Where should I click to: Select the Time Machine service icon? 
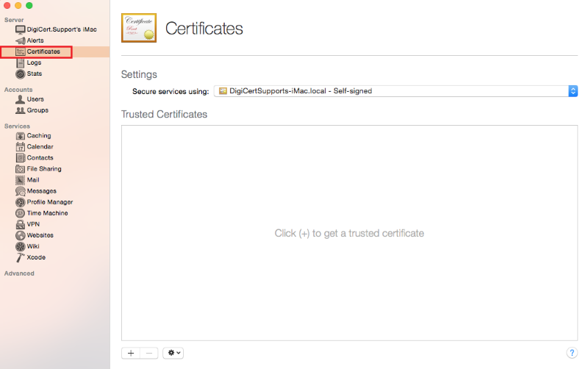(21, 213)
